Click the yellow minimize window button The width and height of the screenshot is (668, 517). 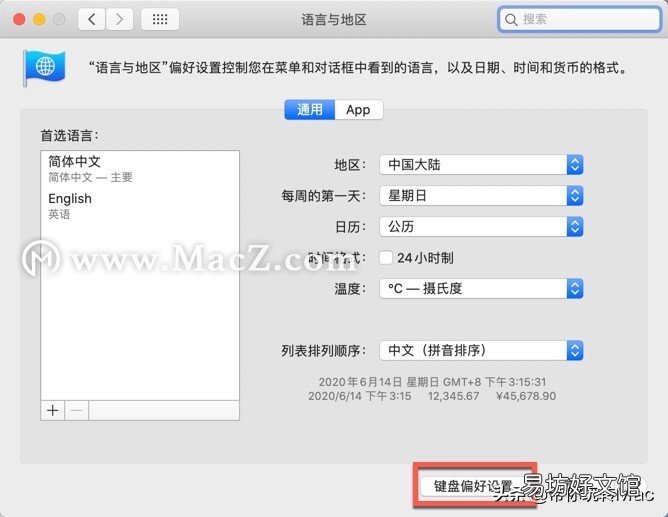pyautogui.click(x=39, y=19)
